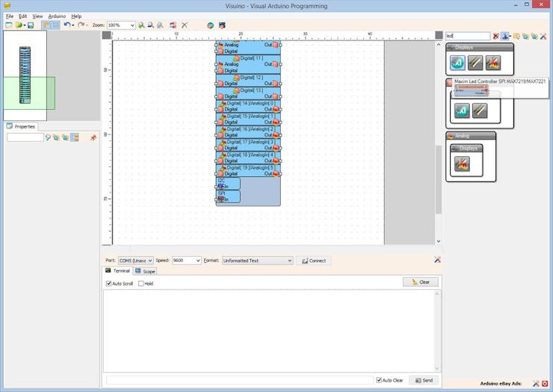Click the scissors delete icon in toolbar
Image resolution: width=553 pixels, height=392 pixels.
pyautogui.click(x=185, y=25)
